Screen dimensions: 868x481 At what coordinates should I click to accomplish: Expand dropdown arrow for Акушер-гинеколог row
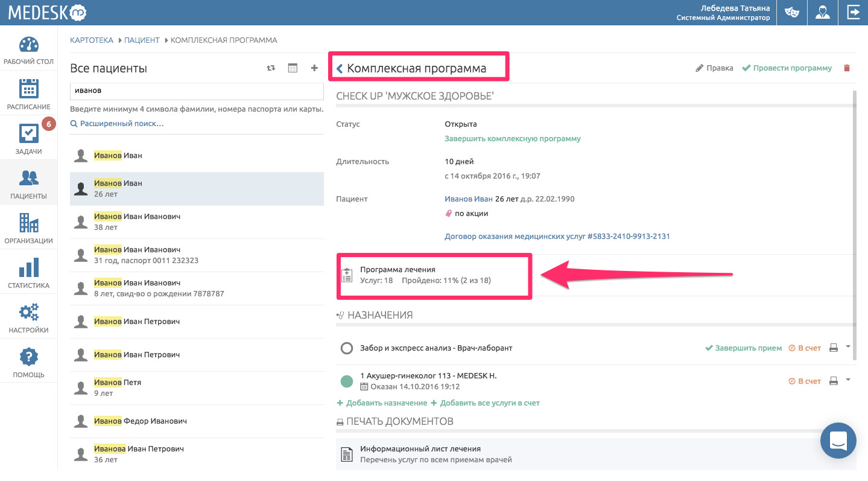(847, 380)
